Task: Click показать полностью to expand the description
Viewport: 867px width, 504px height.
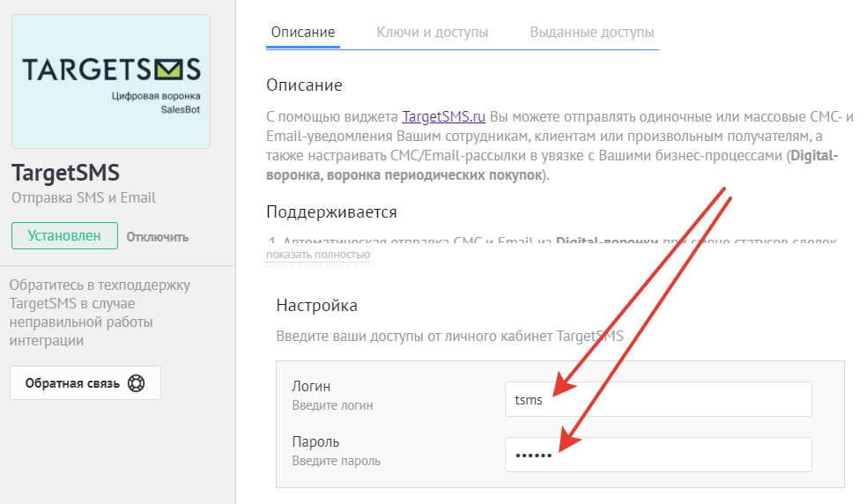Action: [318, 255]
